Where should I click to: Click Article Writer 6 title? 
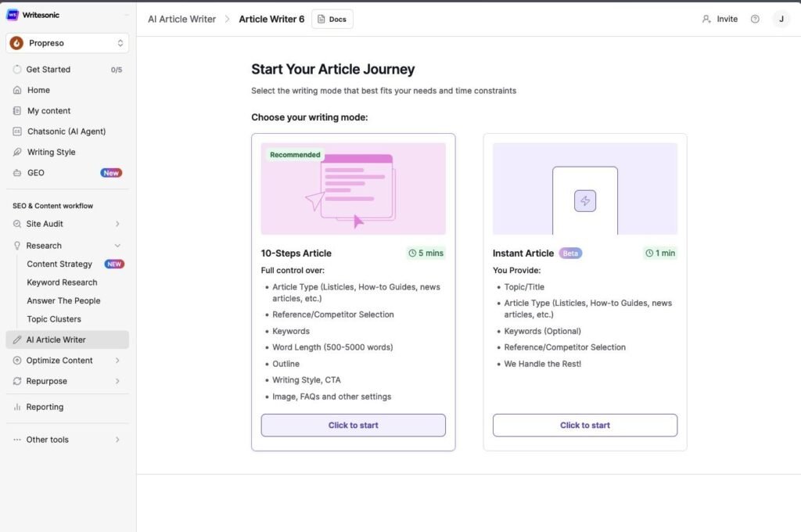(x=271, y=19)
